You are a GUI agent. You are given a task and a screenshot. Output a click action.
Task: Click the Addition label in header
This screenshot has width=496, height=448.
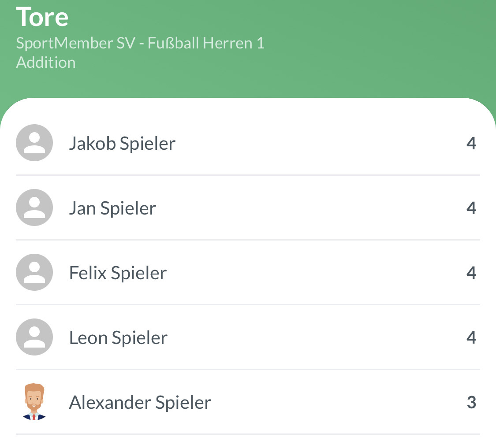(x=46, y=63)
